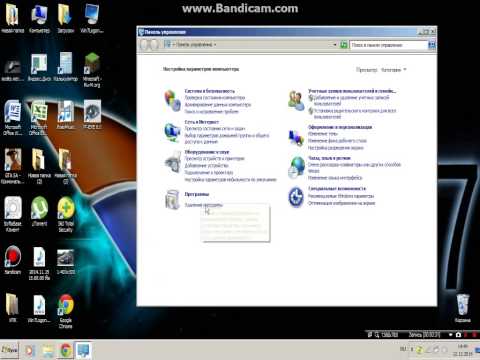The width and height of the screenshot is (480, 360).
Task: Click Панель управления breadcrumb in address bar
Action: tap(194, 45)
